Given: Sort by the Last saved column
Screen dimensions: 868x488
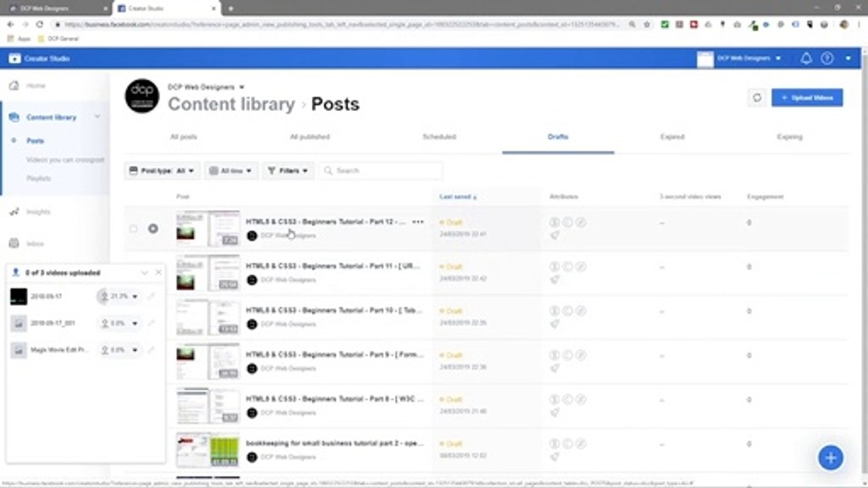Looking at the screenshot, I should (458, 197).
